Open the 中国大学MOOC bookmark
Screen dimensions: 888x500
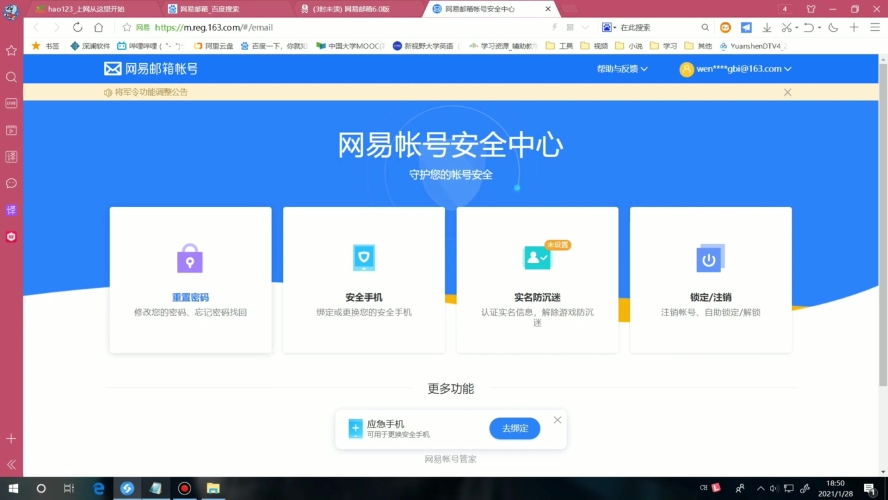351,46
